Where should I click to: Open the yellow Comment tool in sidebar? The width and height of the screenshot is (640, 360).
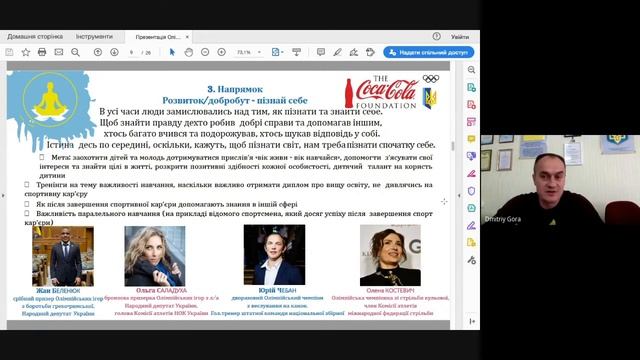471,139
